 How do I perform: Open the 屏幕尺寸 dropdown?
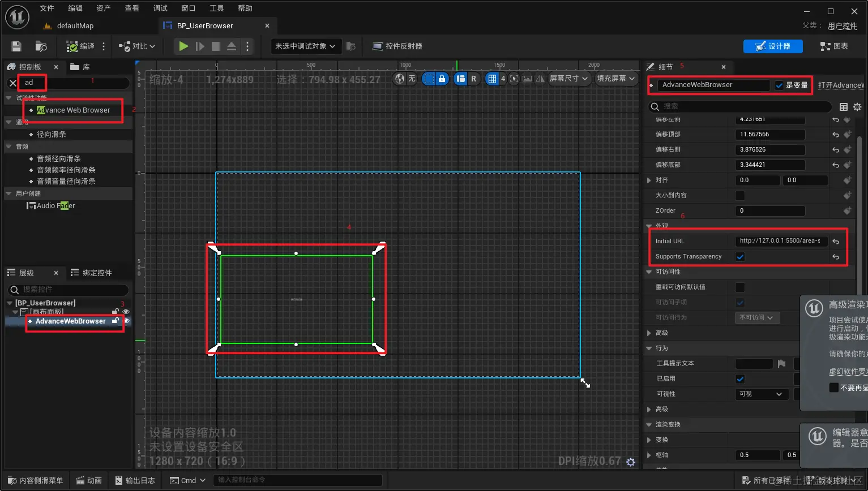pos(570,79)
